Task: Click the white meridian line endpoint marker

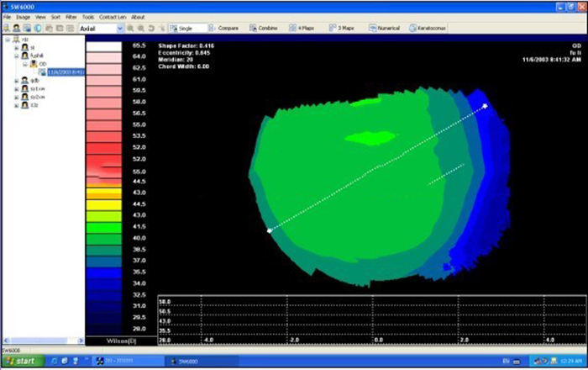Action: pos(486,106)
